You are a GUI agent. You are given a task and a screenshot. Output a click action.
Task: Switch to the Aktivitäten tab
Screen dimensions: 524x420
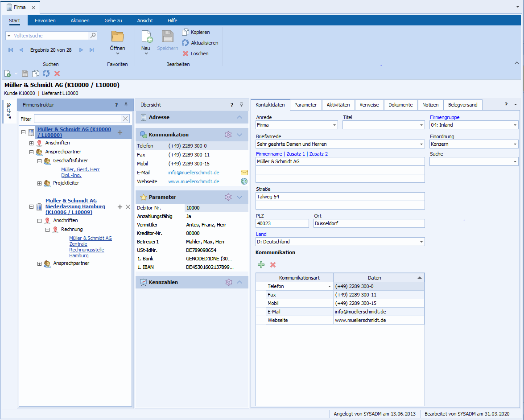[x=338, y=105]
